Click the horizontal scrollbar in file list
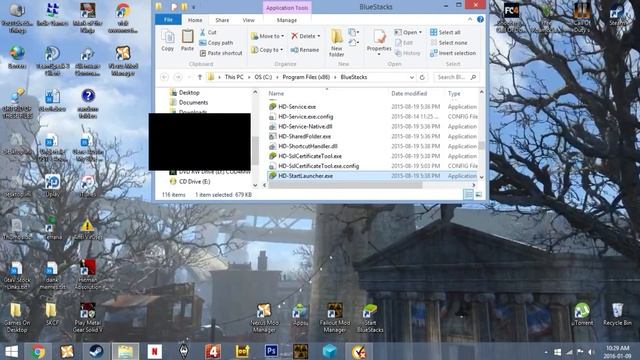The height and width of the screenshot is (360, 640). [x=345, y=185]
